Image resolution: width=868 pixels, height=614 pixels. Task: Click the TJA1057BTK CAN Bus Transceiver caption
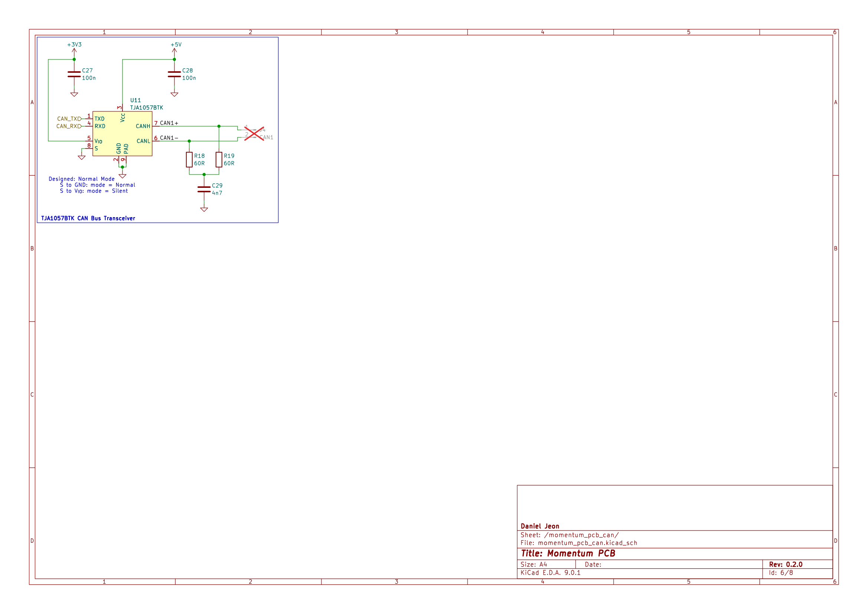tap(88, 218)
